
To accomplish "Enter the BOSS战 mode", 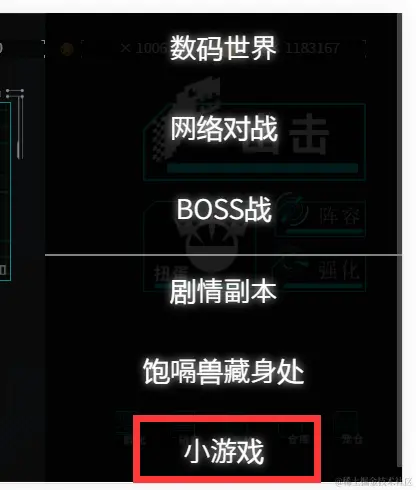I will point(224,210).
